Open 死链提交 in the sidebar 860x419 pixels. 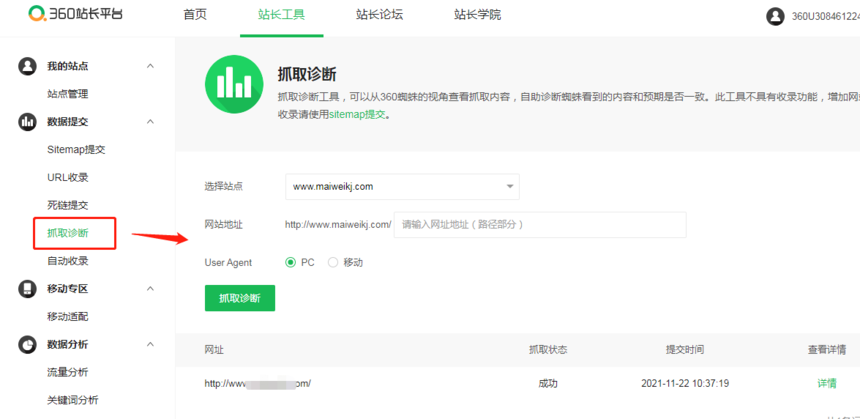(x=67, y=205)
